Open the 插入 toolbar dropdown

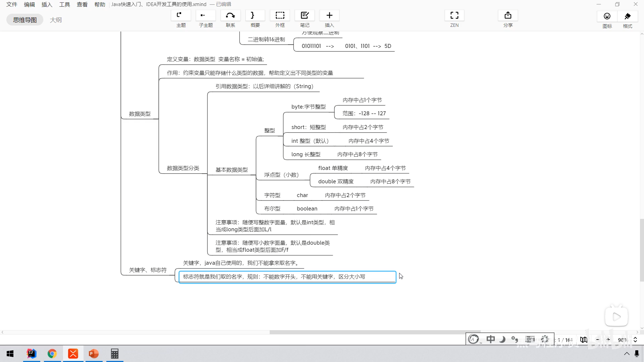coord(329,16)
